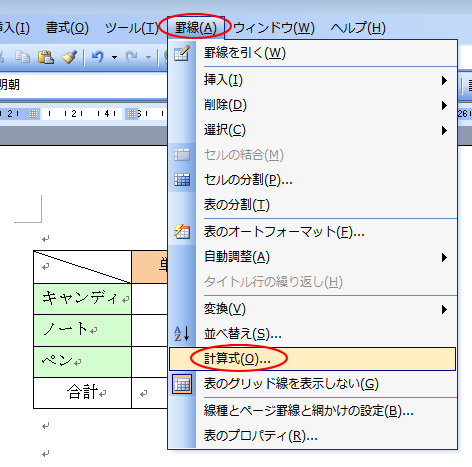Click the orange header cell of the table

pyautogui.click(x=150, y=267)
